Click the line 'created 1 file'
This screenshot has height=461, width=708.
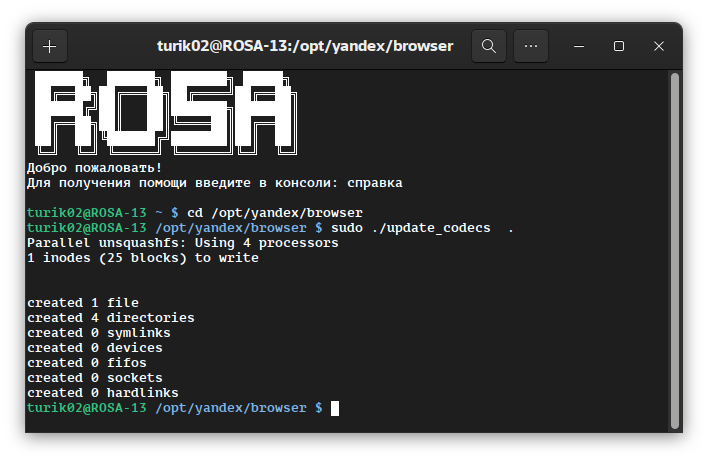[83, 303]
